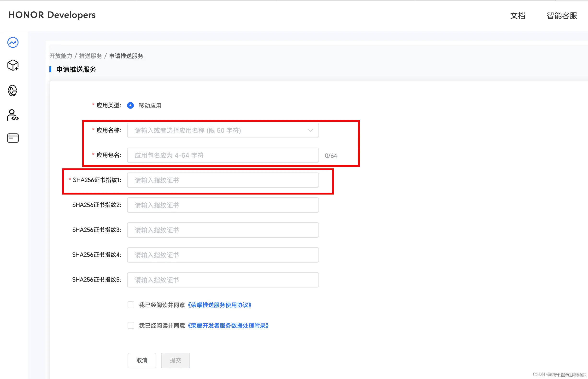This screenshot has width=588, height=379.
Task: Open 文档 in the top navigation
Action: coord(517,16)
